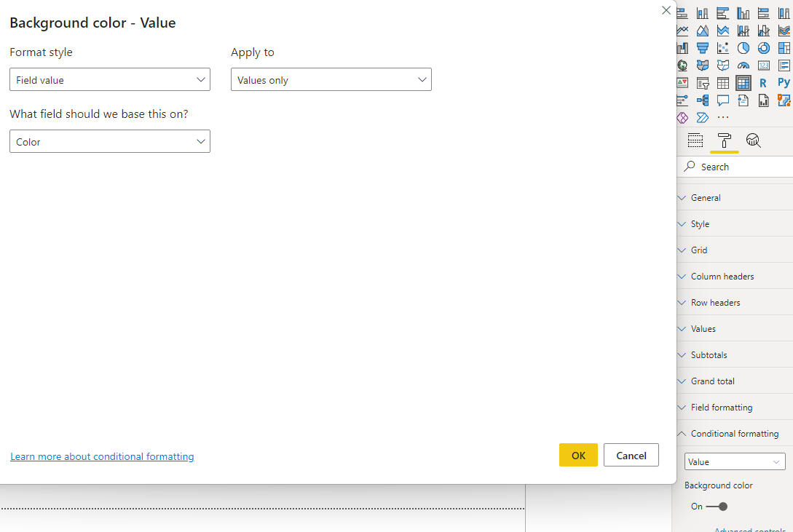The height and width of the screenshot is (532, 793).
Task: Select the 100% stacked column chart visual
Action: [x=784, y=13]
